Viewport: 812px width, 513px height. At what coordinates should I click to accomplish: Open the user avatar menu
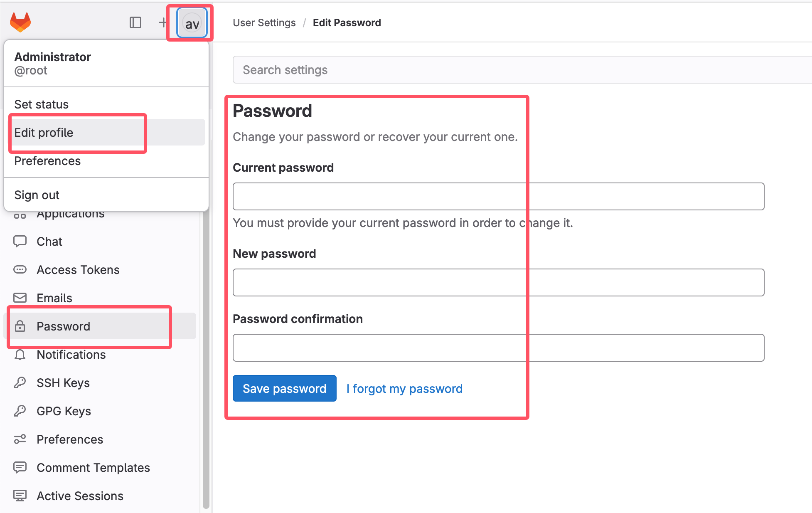click(192, 24)
